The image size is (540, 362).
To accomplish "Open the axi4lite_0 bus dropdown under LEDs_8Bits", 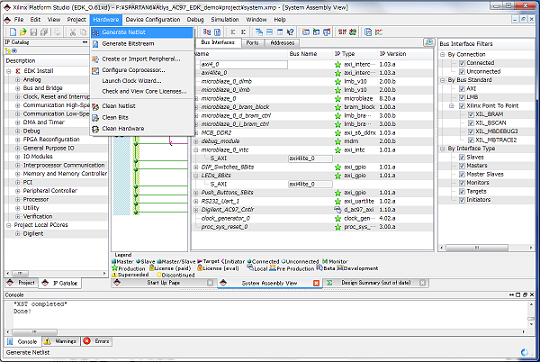I will 310,184.
